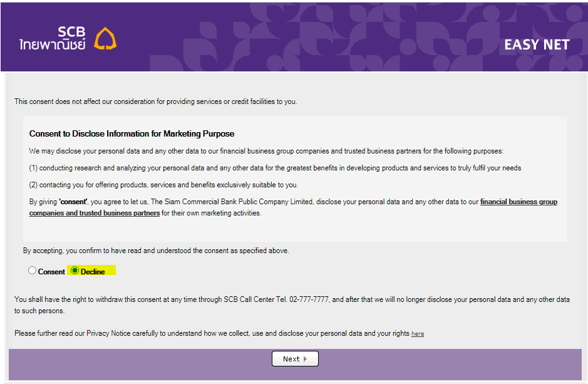
Task: Click the SCB Call Center withdrawal notice text
Action: (292, 305)
